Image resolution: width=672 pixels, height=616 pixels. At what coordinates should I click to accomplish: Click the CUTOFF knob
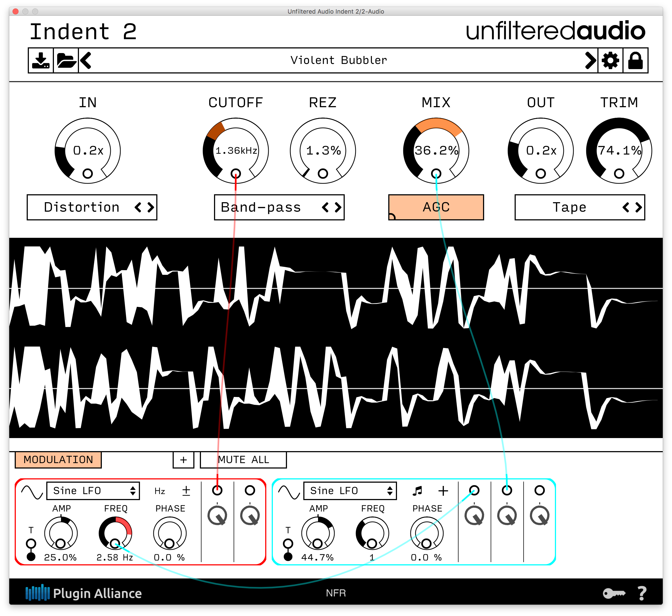tap(236, 150)
